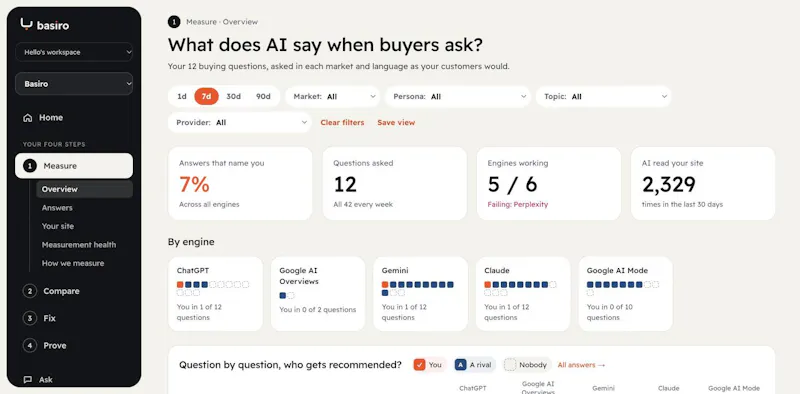Open the Hello's workspace selector
The height and width of the screenshot is (394, 800).
(x=74, y=52)
